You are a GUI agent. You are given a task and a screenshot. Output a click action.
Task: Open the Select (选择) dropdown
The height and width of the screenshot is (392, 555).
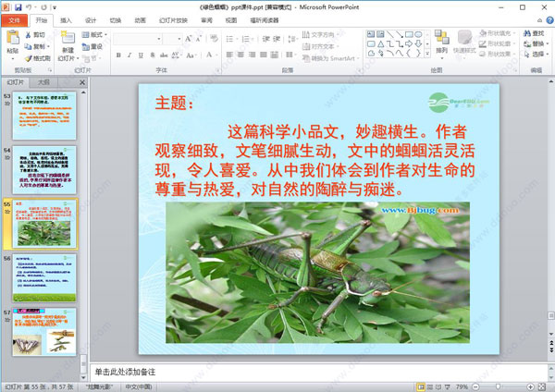coord(536,54)
